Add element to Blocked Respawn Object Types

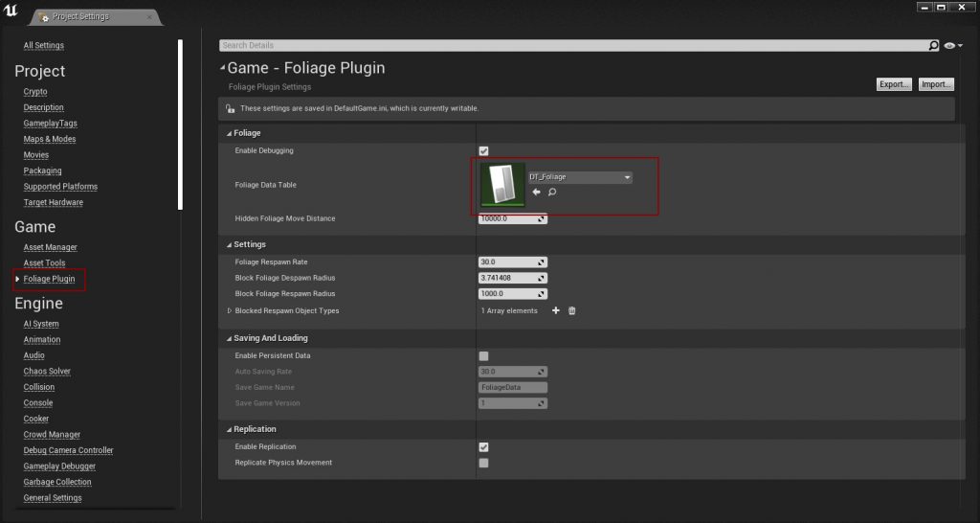tap(556, 310)
